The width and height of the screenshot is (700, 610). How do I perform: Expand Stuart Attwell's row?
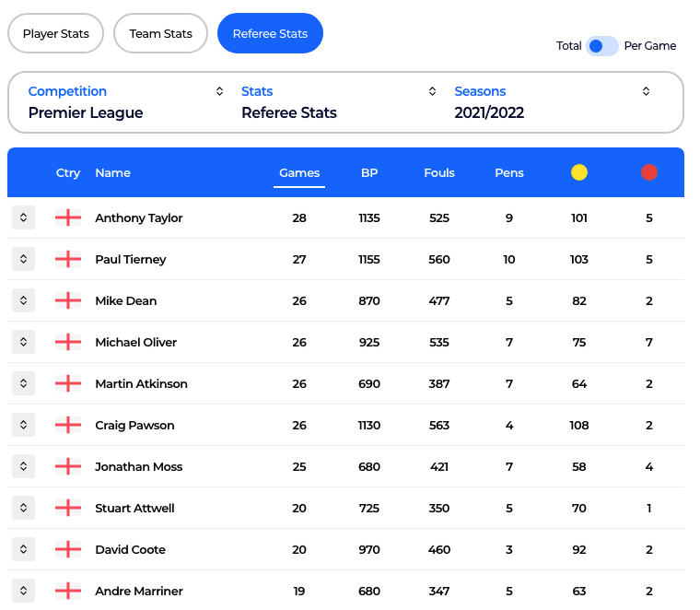[x=23, y=509]
